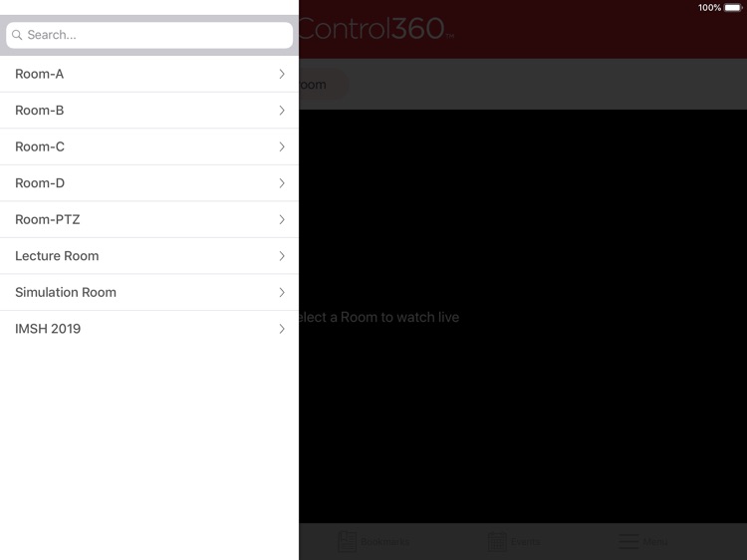Tap the magnifier search icon
This screenshot has width=747, height=560.
coord(17,35)
